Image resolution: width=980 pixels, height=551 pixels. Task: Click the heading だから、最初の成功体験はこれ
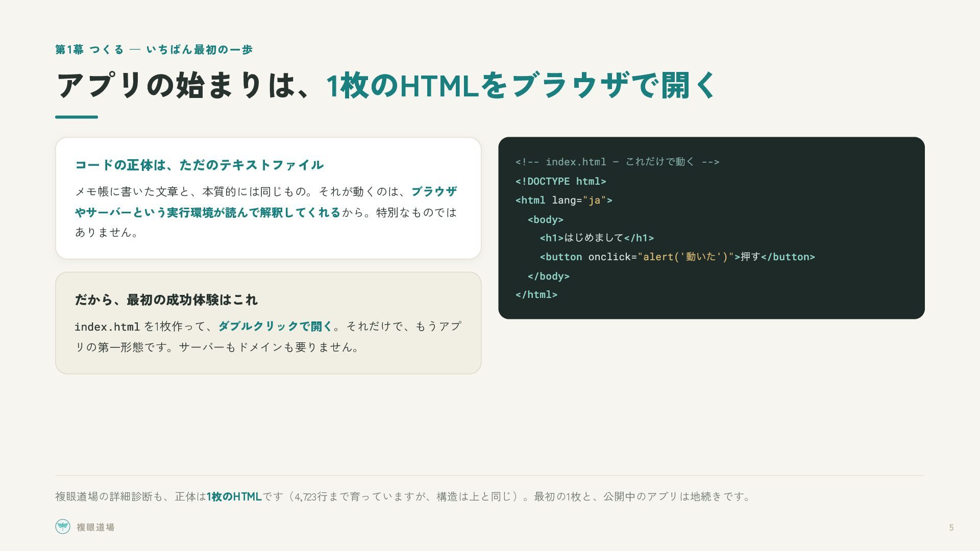coord(166,299)
